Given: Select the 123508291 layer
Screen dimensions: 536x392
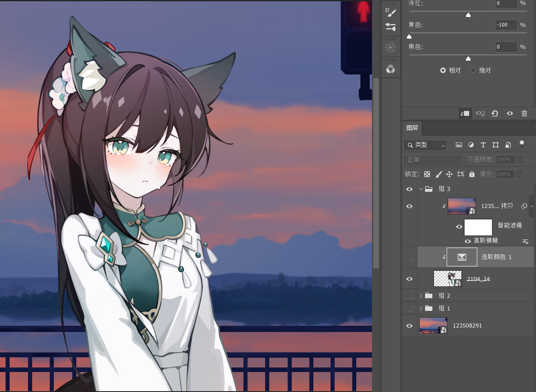Looking at the screenshot, I should click(x=468, y=326).
